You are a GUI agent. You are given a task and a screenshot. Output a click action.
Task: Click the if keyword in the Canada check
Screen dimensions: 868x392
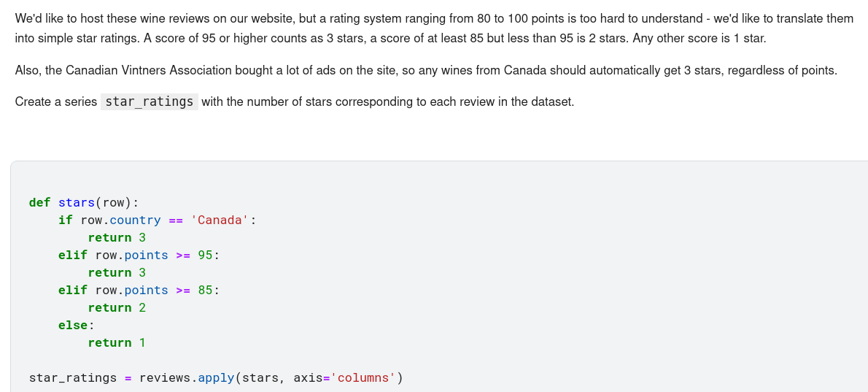tap(66, 220)
